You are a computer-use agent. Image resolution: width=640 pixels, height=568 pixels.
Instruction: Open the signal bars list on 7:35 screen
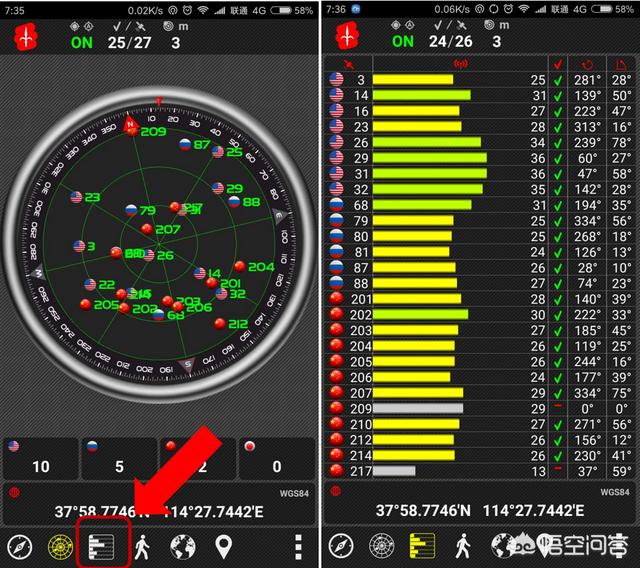[102, 547]
